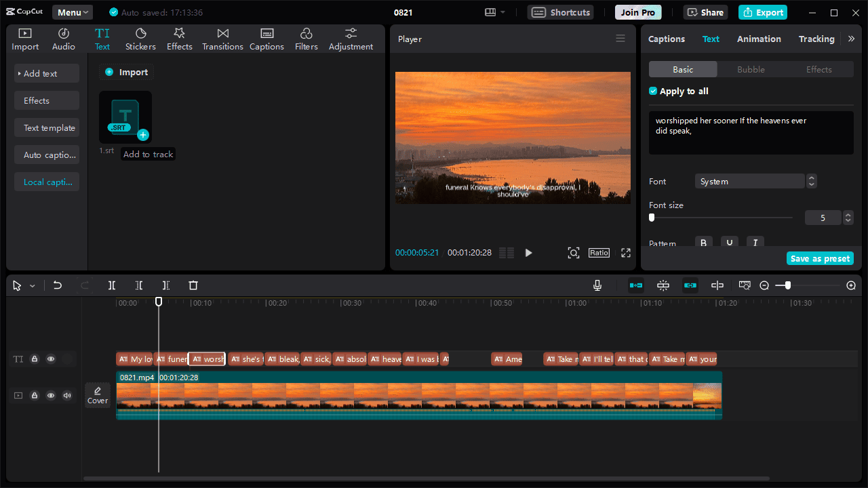Open the select tool mode dropdown
868x488 pixels.
[32, 286]
